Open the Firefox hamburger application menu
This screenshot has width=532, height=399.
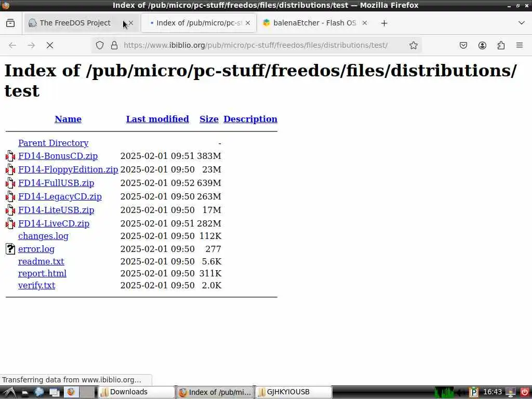520,45
